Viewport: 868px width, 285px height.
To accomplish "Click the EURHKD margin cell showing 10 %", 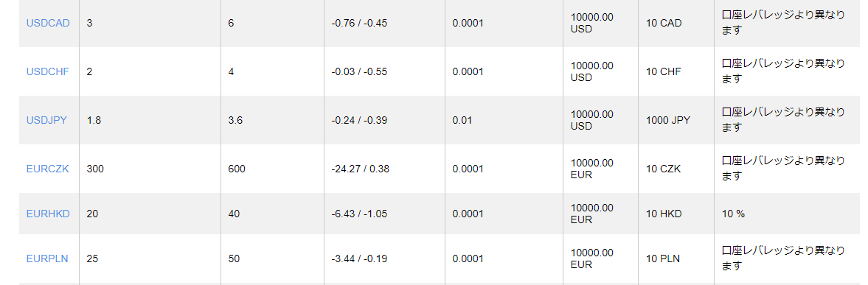I will point(733,214).
